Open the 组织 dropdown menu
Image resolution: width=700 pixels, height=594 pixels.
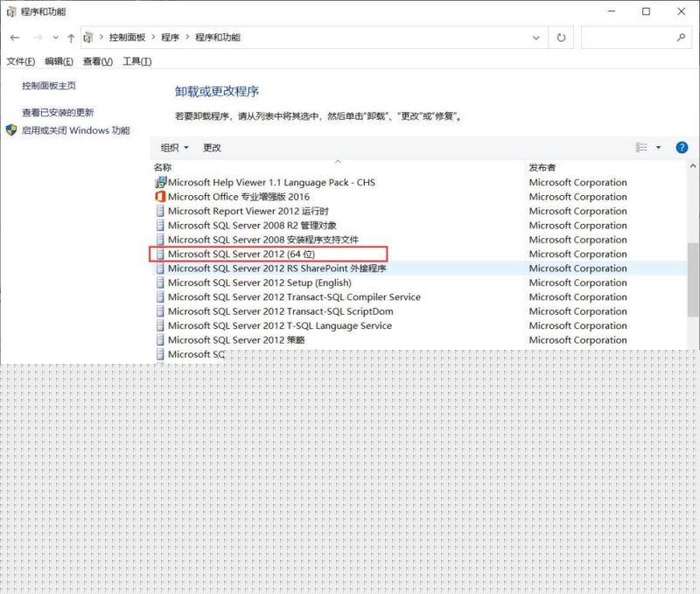pos(174,148)
